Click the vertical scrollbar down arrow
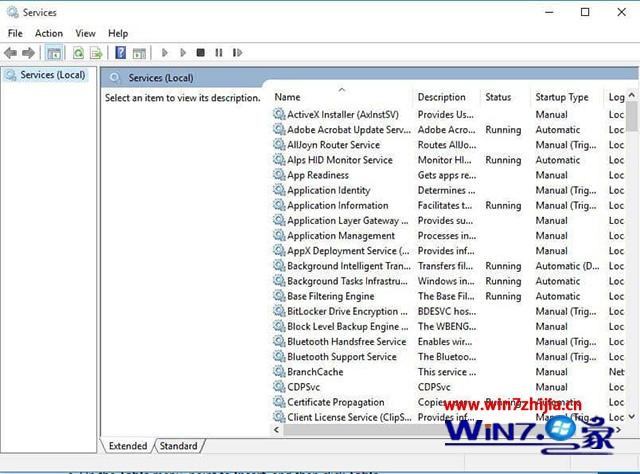 [x=632, y=417]
